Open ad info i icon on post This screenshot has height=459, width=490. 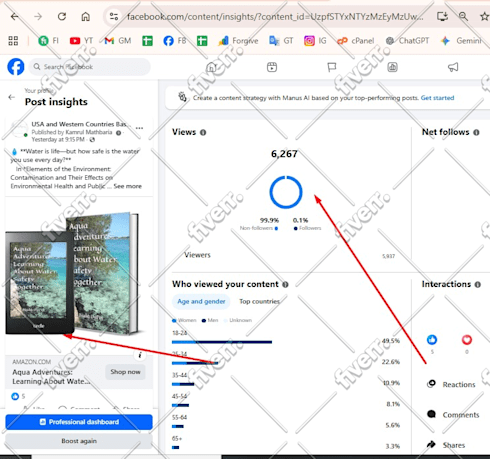[x=140, y=355]
